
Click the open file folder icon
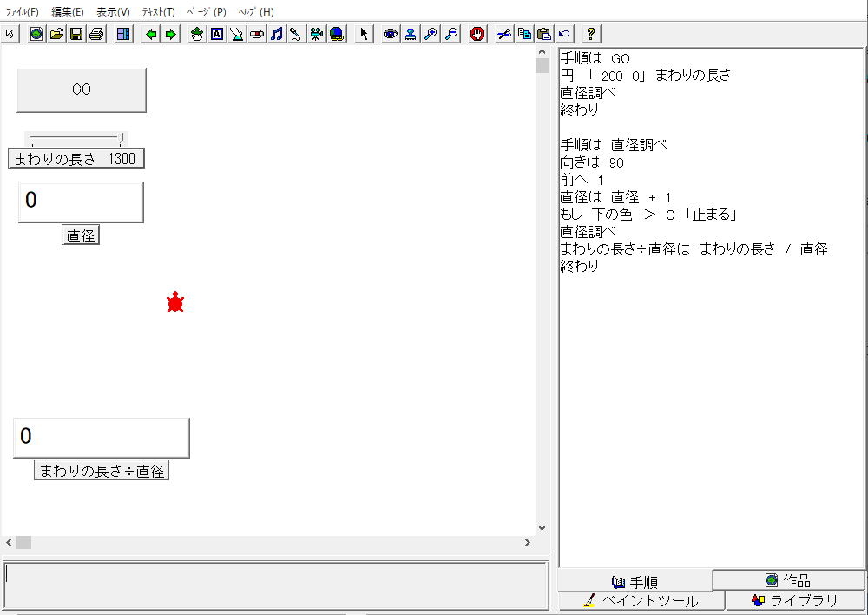(x=56, y=34)
